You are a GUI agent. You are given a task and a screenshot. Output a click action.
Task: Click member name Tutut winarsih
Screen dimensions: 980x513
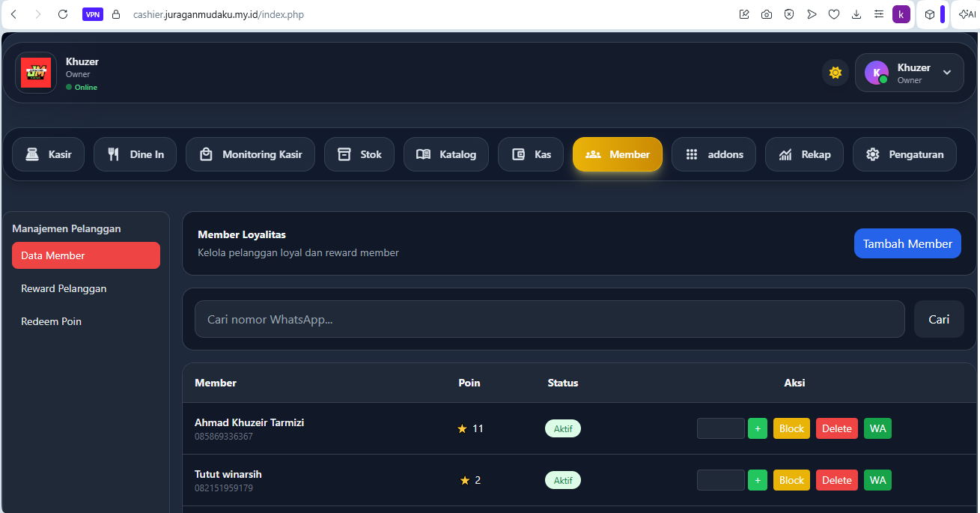pyautogui.click(x=228, y=474)
